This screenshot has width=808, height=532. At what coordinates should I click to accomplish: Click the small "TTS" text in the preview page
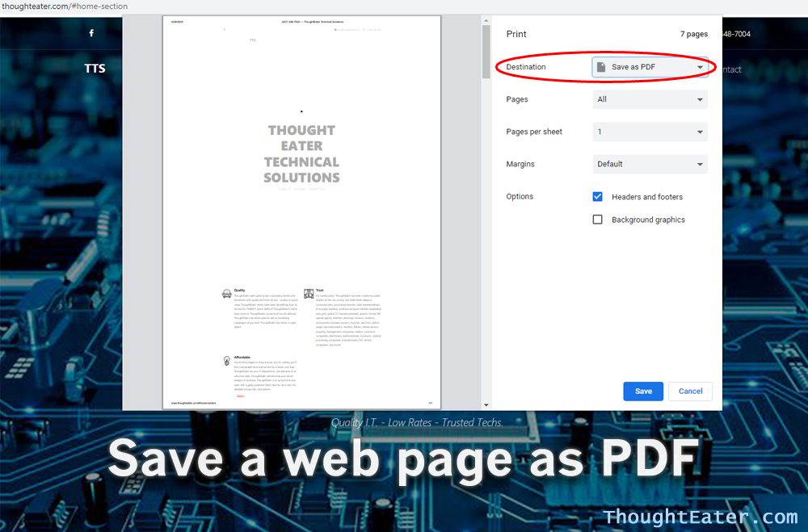click(252, 40)
